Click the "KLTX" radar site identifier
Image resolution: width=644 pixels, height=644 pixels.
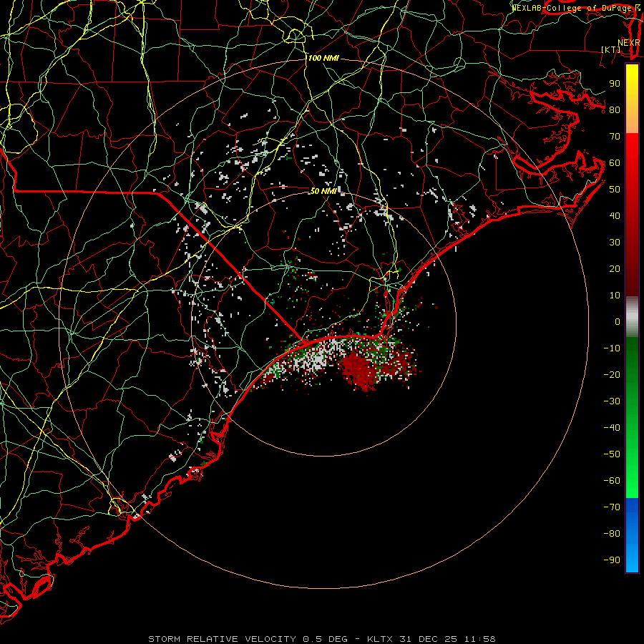pyautogui.click(x=379, y=639)
